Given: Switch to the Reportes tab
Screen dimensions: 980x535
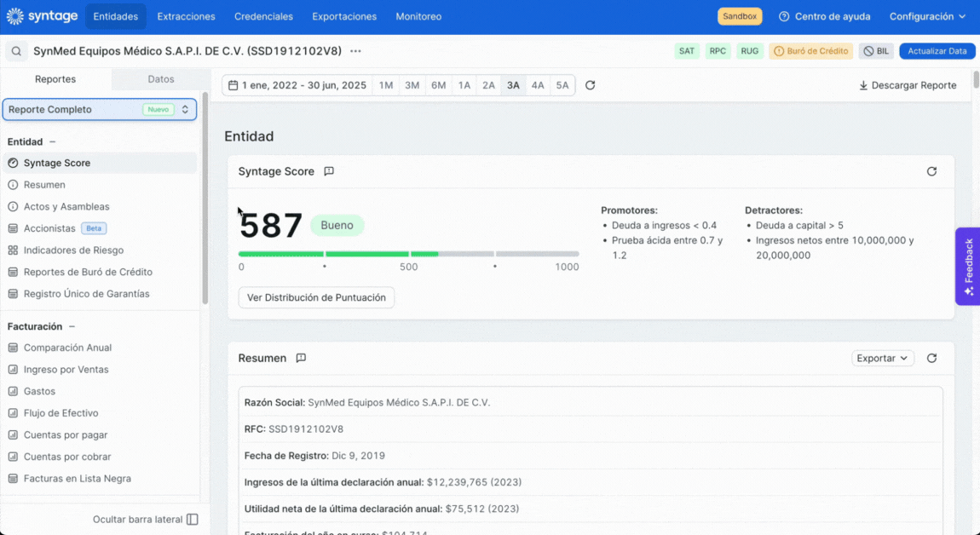Looking at the screenshot, I should point(55,79).
